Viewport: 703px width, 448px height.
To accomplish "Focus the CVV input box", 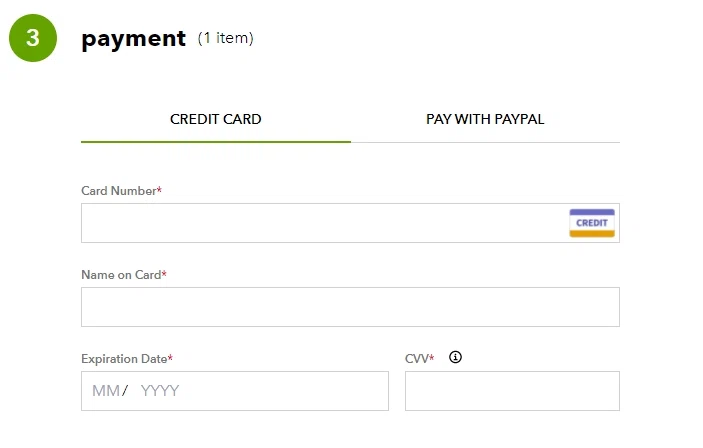I will (x=512, y=391).
